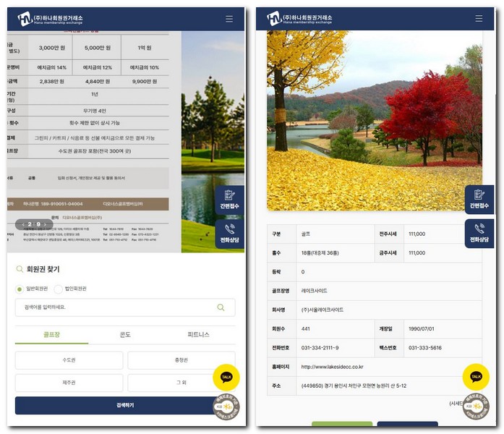Click the magnifier icon inside the search field
The width and height of the screenshot is (504, 434).
pyautogui.click(x=221, y=307)
